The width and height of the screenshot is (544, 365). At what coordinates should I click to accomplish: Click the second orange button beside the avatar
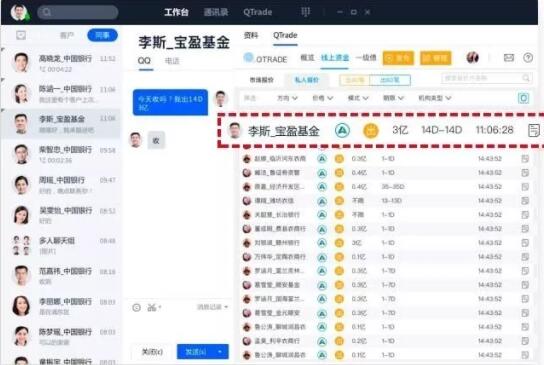coord(436,58)
